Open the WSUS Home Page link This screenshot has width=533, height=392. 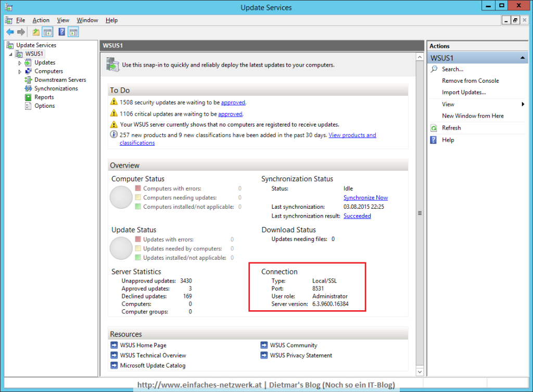[x=143, y=345]
